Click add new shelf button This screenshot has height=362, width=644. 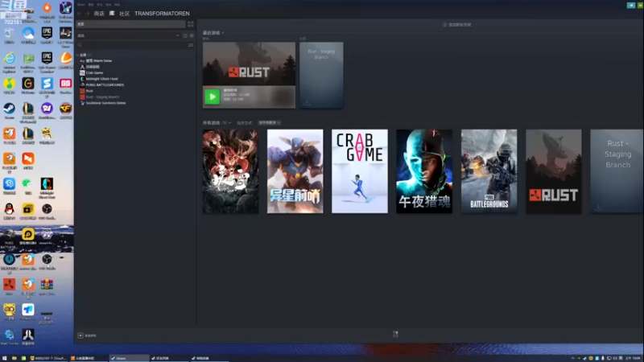pyautogui.click(x=456, y=25)
